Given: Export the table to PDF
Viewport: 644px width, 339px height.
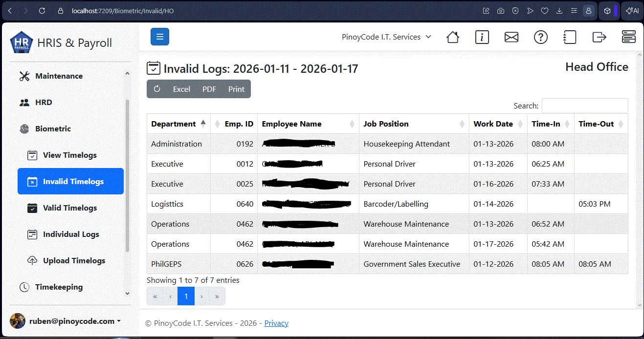Looking at the screenshot, I should [209, 89].
